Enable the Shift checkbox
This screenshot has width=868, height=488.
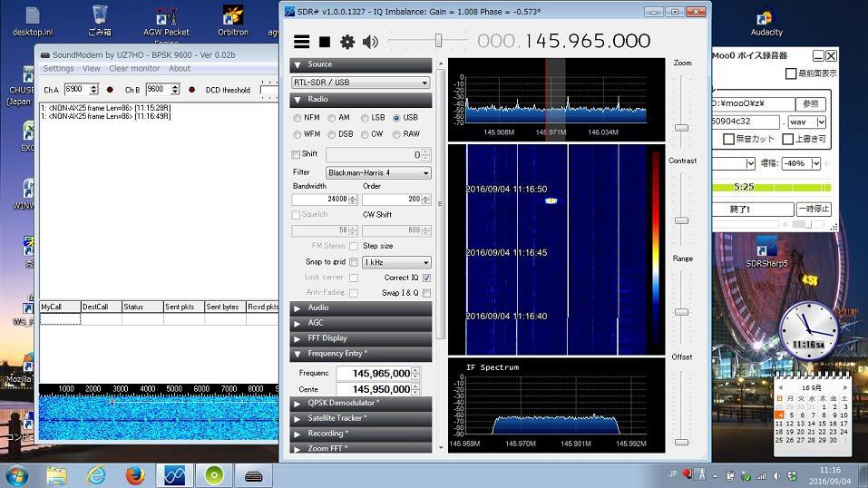[296, 154]
